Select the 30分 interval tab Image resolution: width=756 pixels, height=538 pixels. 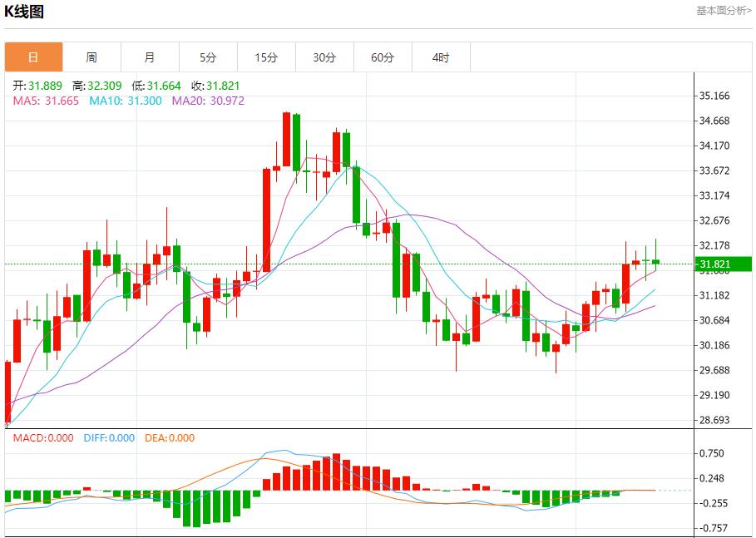324,57
